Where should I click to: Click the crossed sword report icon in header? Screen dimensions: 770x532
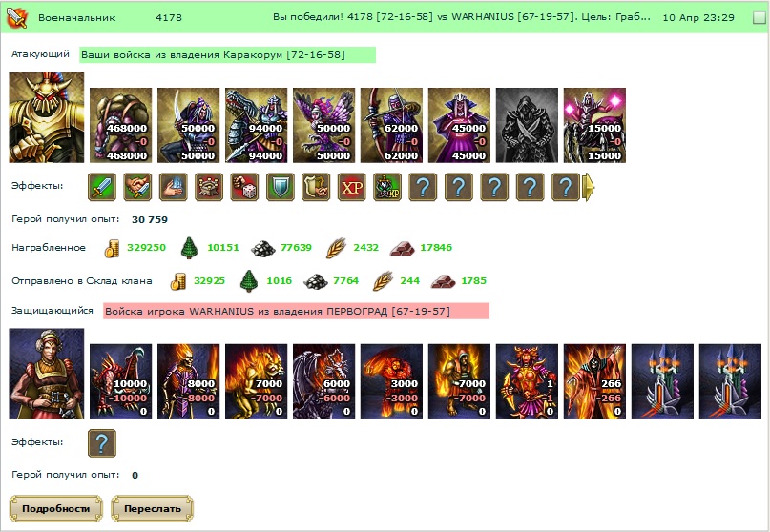coord(16,18)
